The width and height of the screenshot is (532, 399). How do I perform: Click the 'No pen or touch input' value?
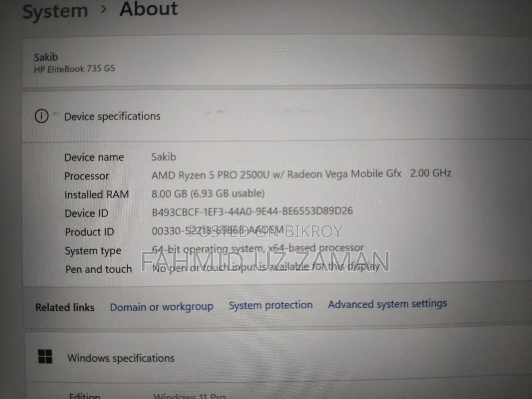266,268
